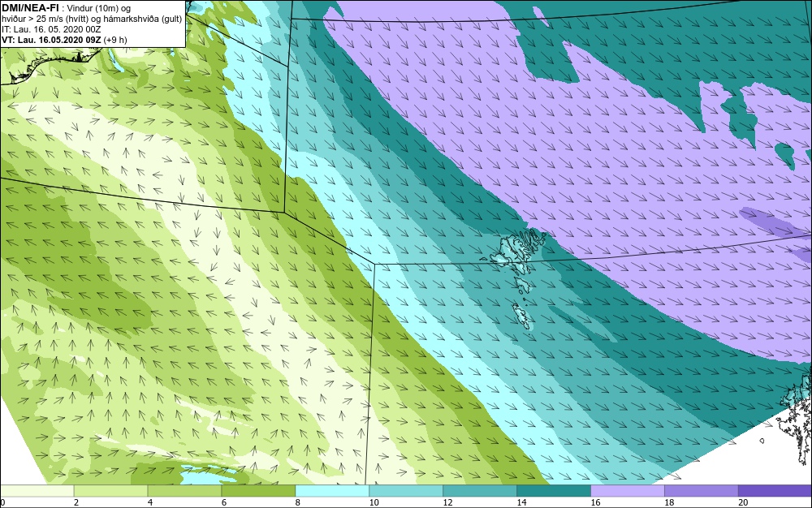Click the 14–16 m/s dark teal legend swatch

pos(554,490)
